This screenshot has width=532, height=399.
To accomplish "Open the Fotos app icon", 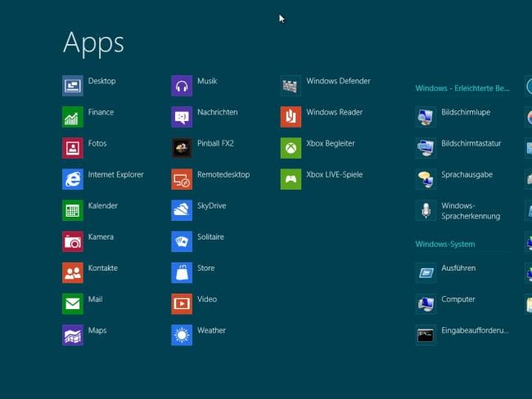I will click(73, 148).
